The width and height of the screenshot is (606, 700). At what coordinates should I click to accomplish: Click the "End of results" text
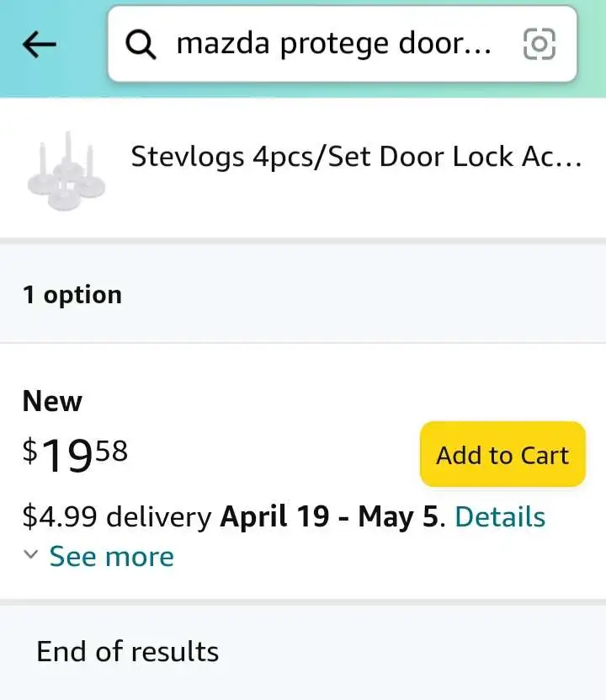[127, 651]
